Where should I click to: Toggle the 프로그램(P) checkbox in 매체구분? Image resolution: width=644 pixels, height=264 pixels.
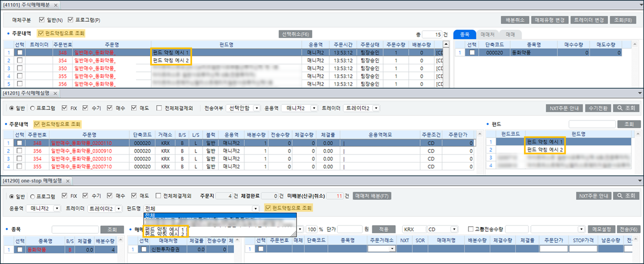click(x=71, y=20)
